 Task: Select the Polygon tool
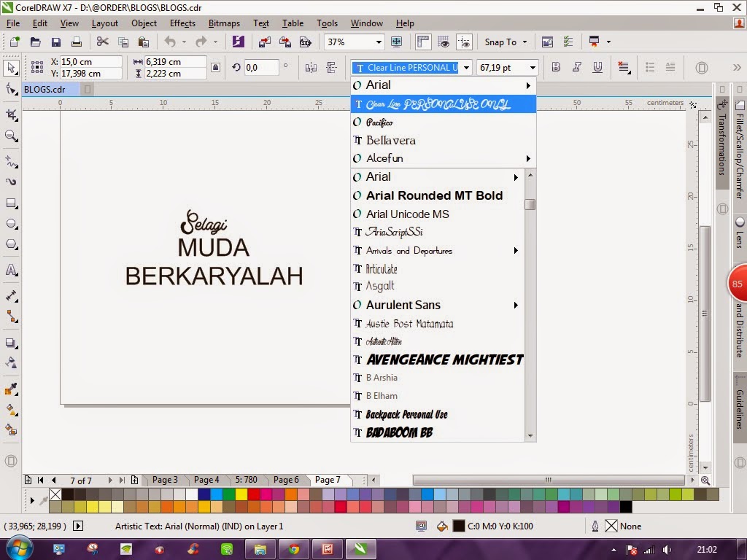click(x=12, y=244)
